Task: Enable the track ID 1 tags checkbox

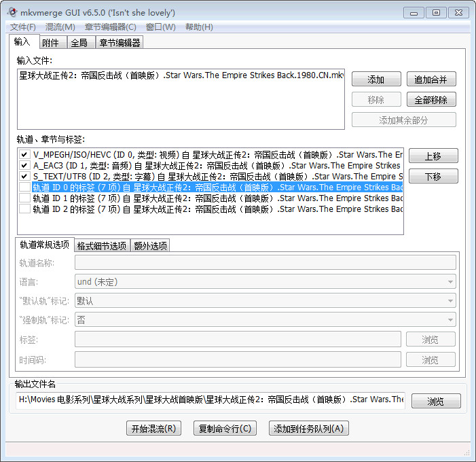Action: tap(24, 198)
